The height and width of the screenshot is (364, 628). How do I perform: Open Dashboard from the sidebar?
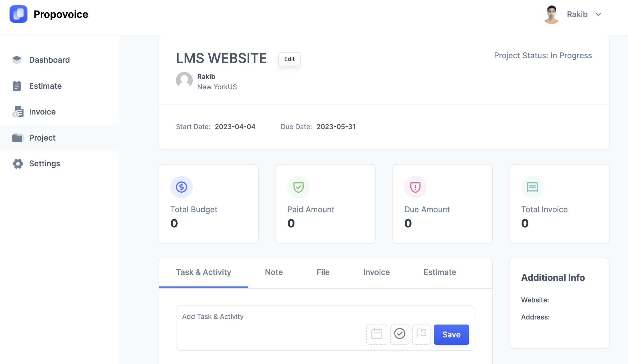60,60
